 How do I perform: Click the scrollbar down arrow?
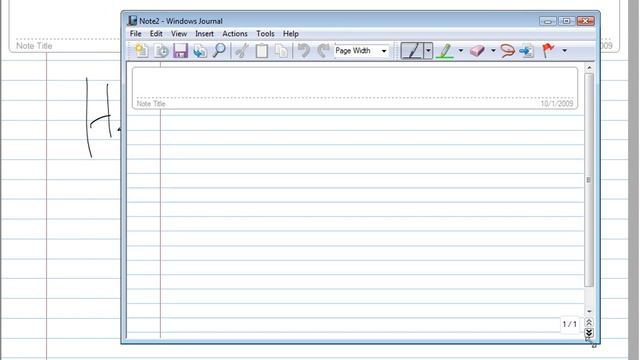tap(589, 311)
